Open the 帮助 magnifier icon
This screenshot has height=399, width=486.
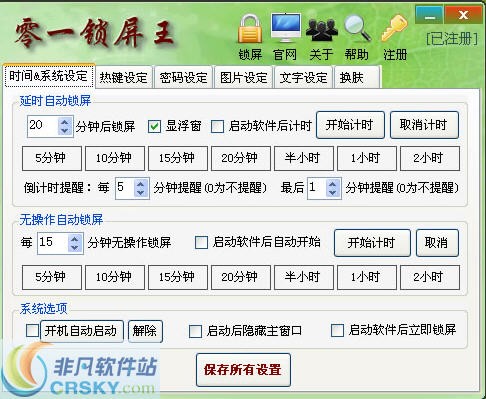click(357, 29)
